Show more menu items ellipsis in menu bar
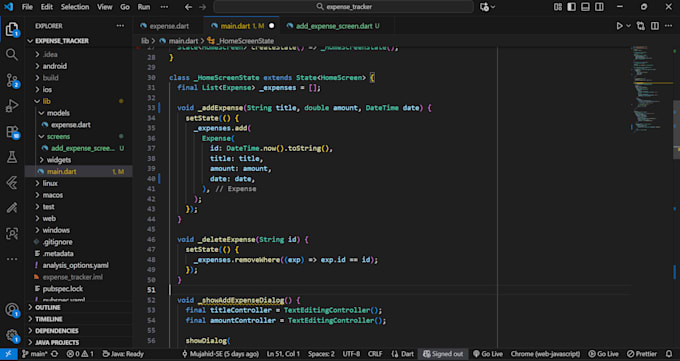 pos(164,7)
